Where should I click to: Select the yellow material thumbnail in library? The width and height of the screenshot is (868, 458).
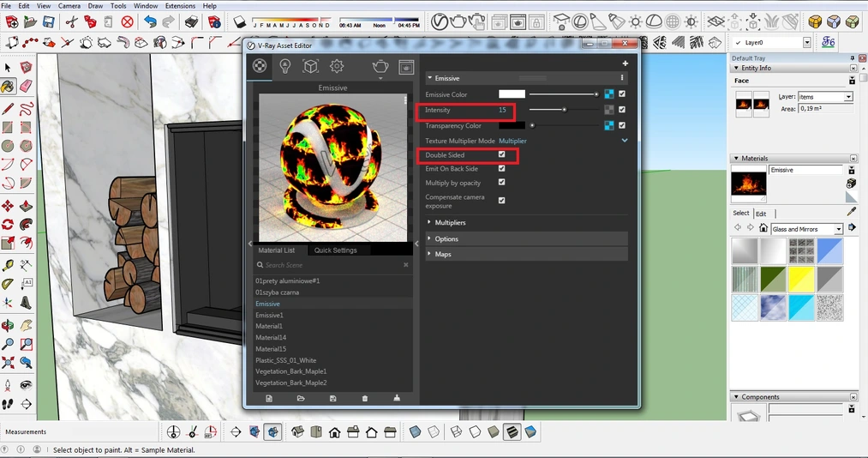pos(801,279)
